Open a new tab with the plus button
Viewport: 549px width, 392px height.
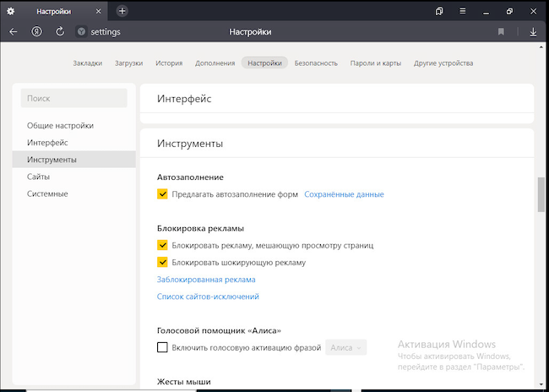coord(122,11)
